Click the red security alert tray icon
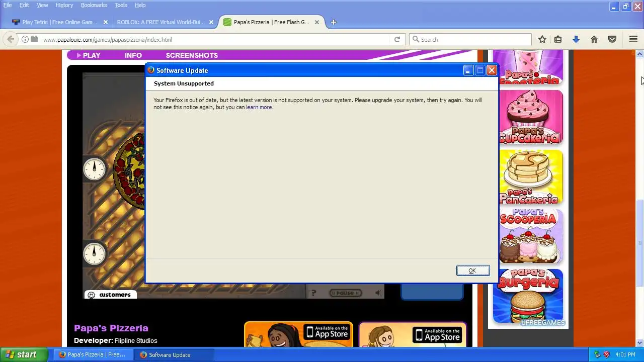 coord(606,354)
